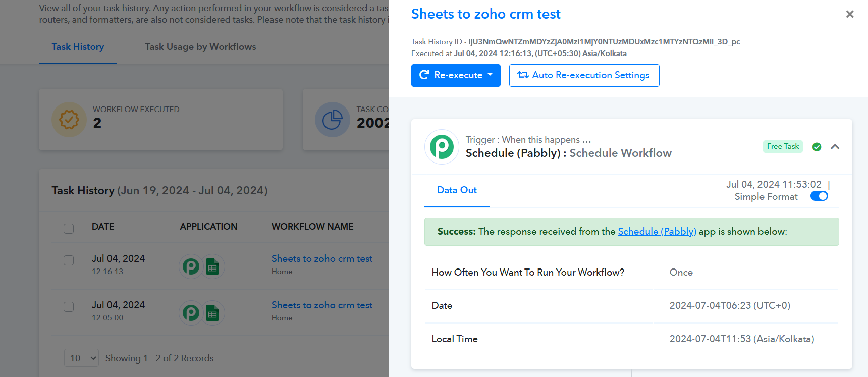
Task: Click the Re-execute button
Action: [x=456, y=75]
